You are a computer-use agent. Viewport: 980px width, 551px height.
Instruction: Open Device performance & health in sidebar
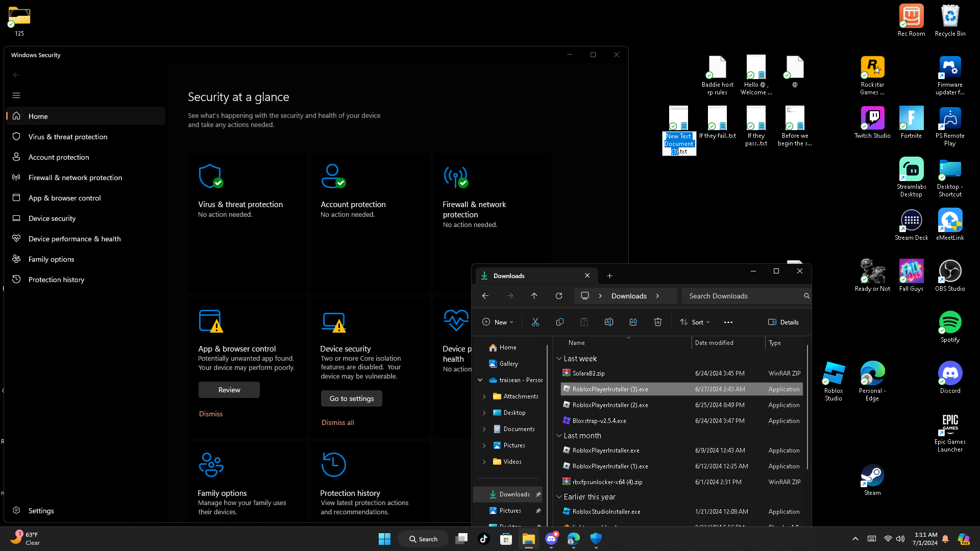click(86, 239)
